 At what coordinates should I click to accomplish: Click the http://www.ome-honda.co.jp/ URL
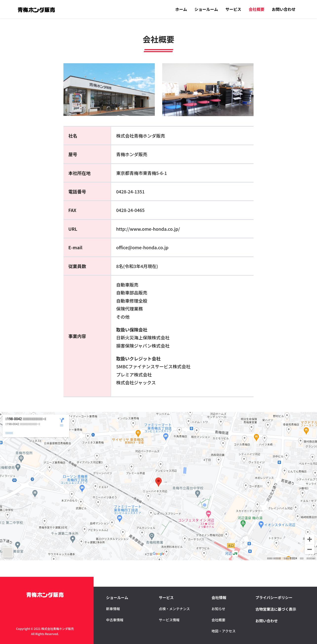pos(148,229)
